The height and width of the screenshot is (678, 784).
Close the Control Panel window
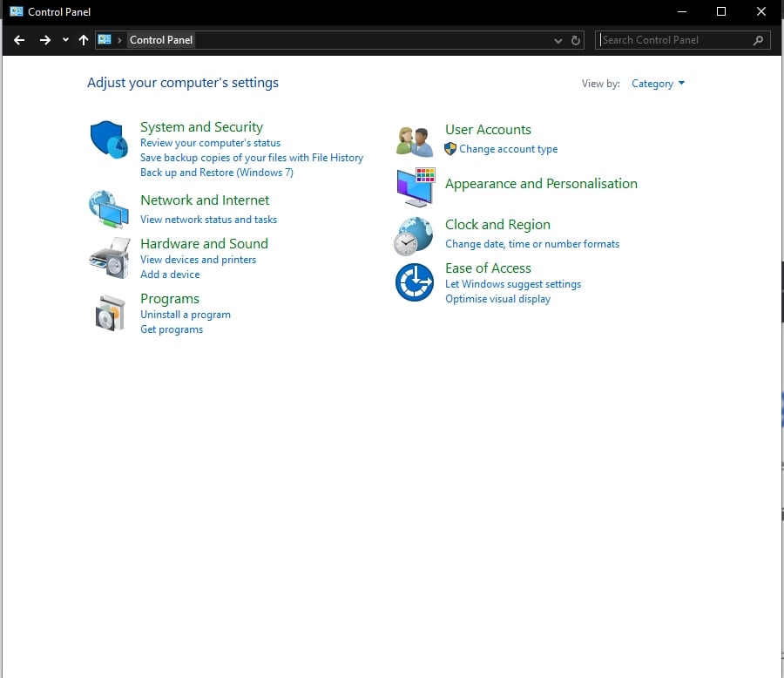[761, 11]
